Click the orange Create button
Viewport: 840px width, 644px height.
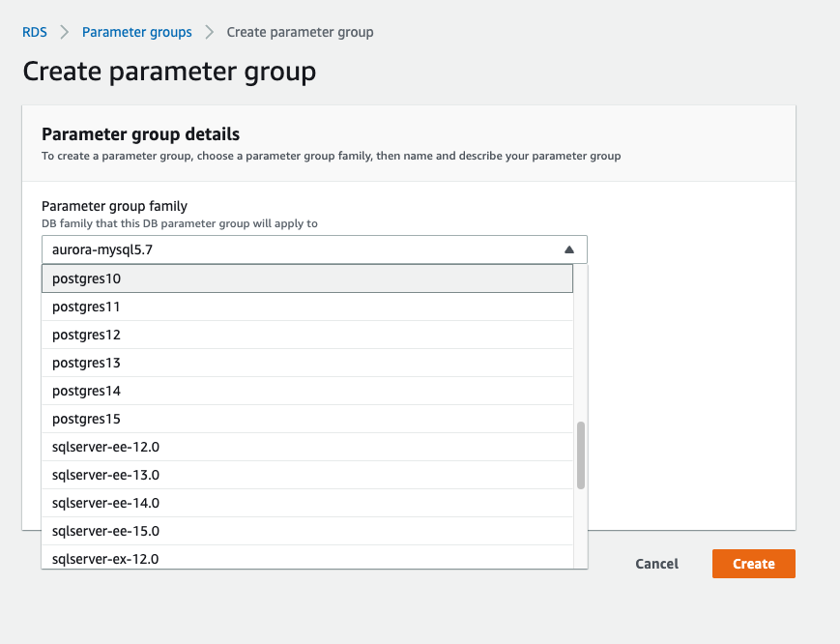coord(754,564)
